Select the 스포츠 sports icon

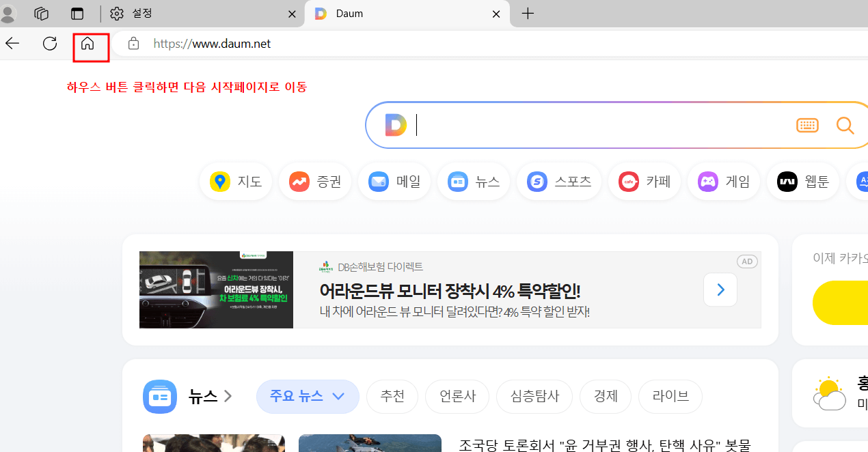(x=537, y=181)
